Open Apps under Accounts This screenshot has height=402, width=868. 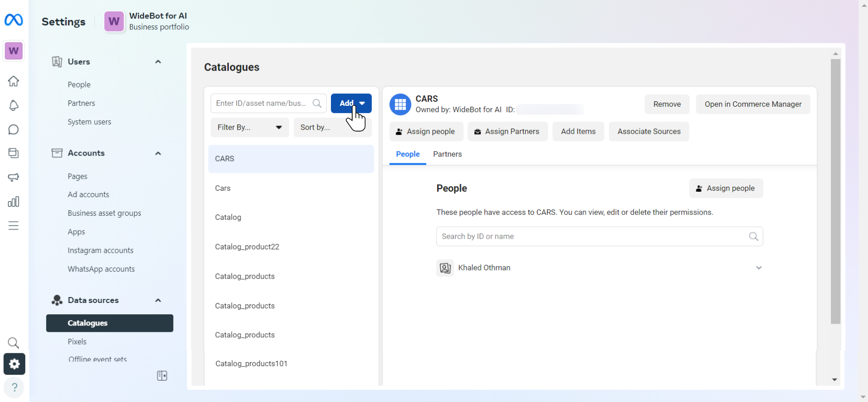[x=76, y=232]
